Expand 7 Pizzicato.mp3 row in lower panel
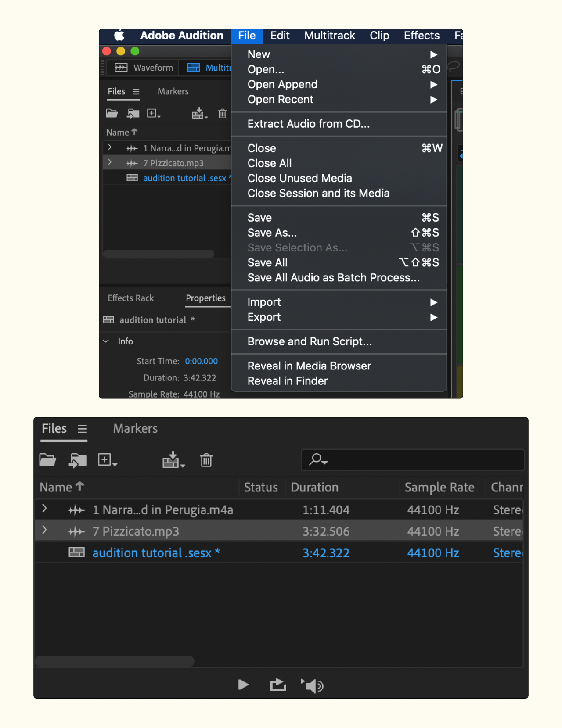562x728 pixels. pyautogui.click(x=44, y=530)
